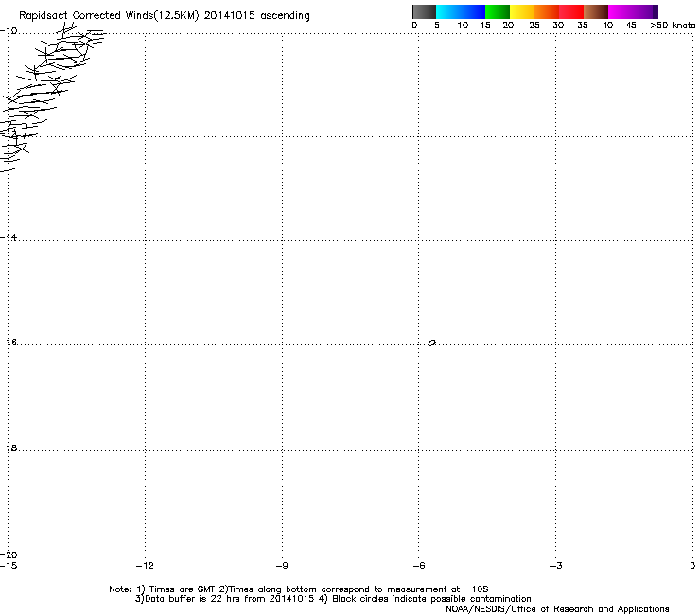700x615 pixels.
Task: Click the latitude label '-18' on left axis
Action: (x=9, y=448)
